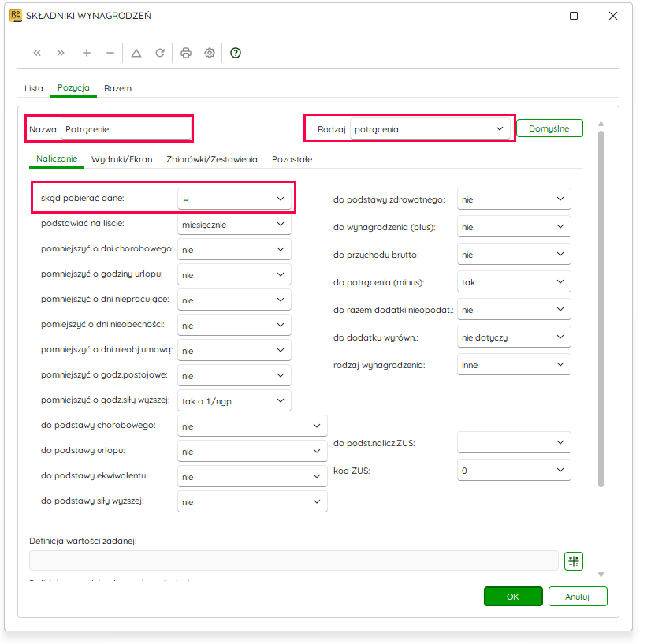Viewport: 651px width, 644px height.
Task: Open the 'do dodatku wyrówn.' dropdown
Action: [x=514, y=337]
